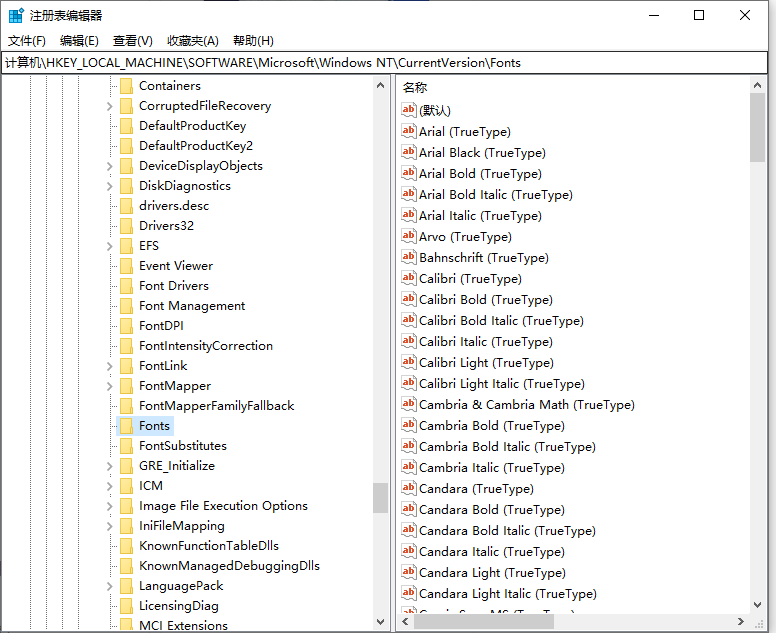
Task: Expand the CorruptedFileRecovery key
Action: (x=109, y=106)
